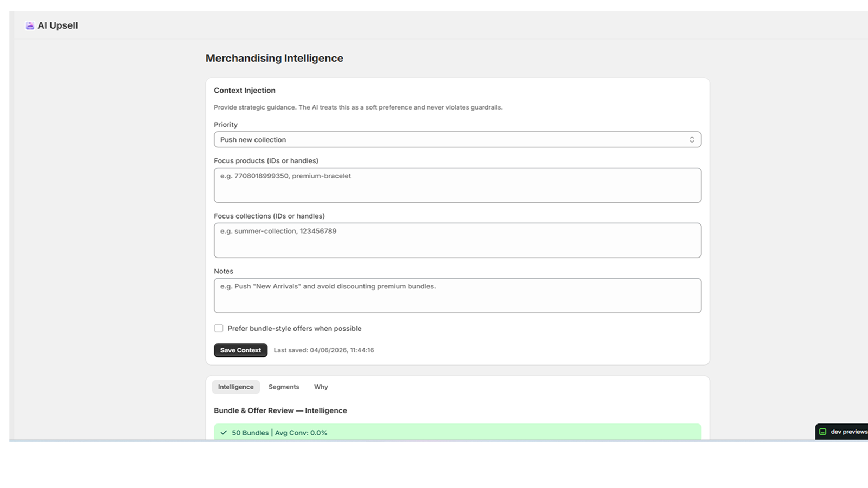Click the checkmark icon in bundles banner
The image size is (868, 488).
(x=224, y=433)
